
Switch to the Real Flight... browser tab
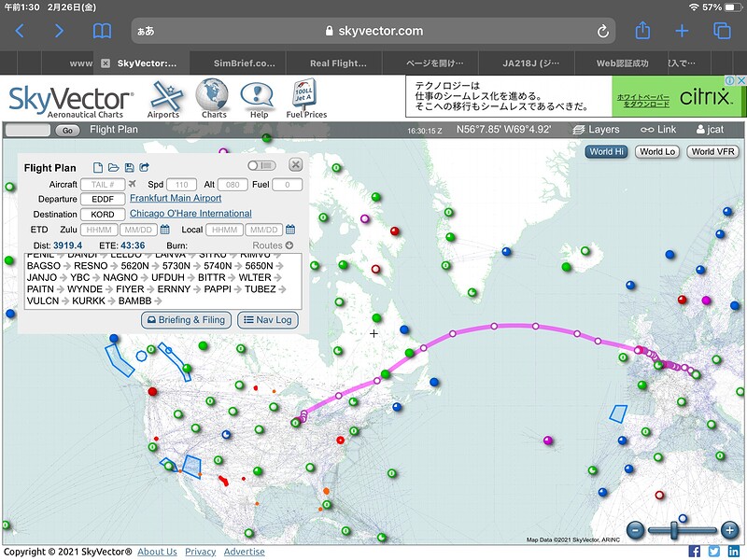pyautogui.click(x=338, y=63)
